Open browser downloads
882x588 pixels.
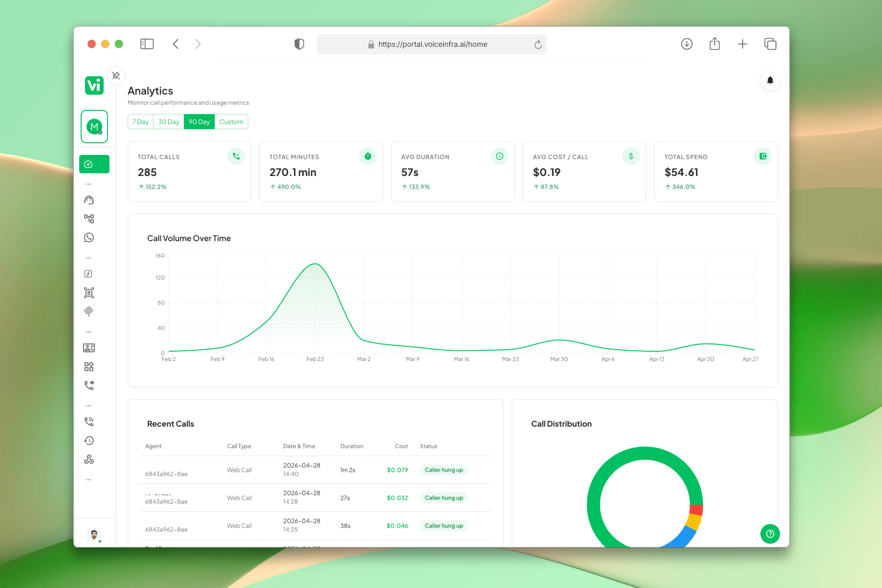tap(687, 44)
